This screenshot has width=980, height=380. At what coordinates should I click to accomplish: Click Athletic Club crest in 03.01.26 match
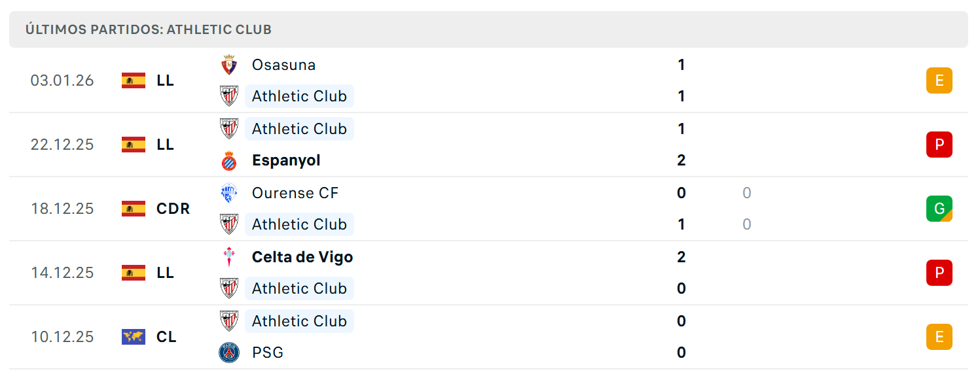click(228, 96)
